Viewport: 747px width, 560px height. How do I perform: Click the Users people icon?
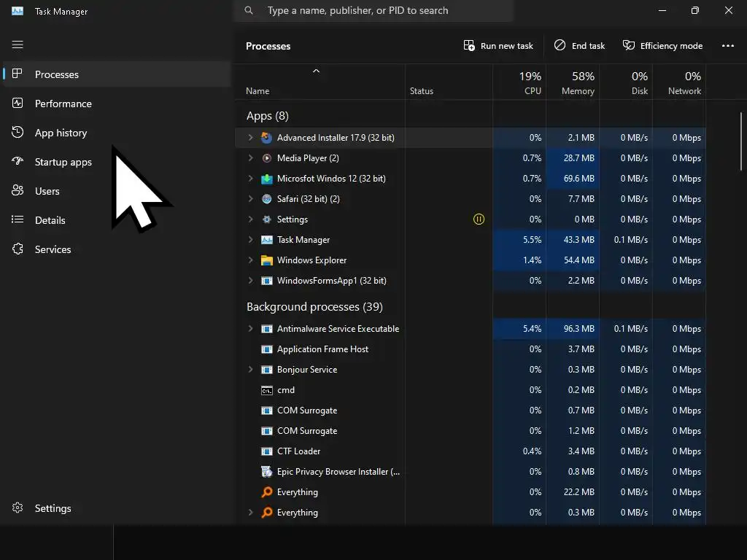click(x=18, y=190)
